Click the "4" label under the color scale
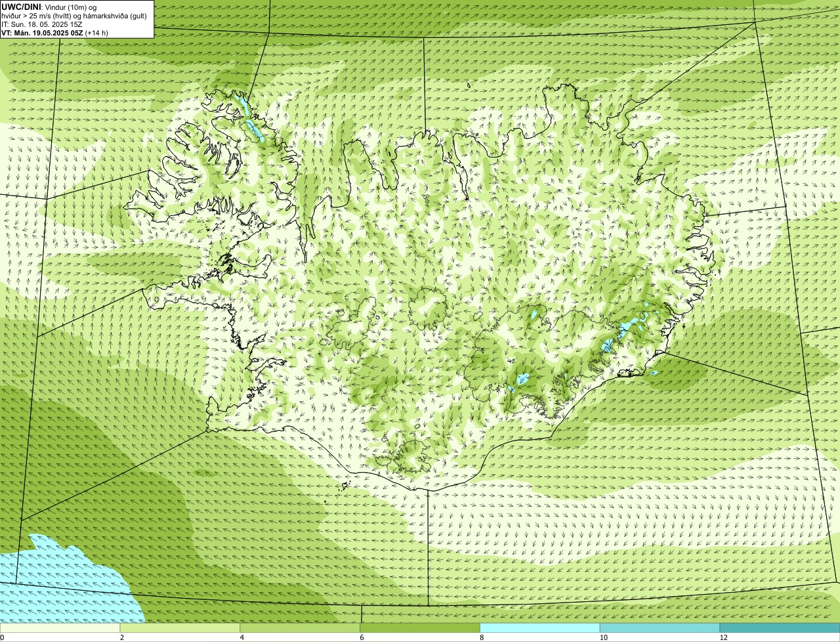 pyautogui.click(x=242, y=637)
